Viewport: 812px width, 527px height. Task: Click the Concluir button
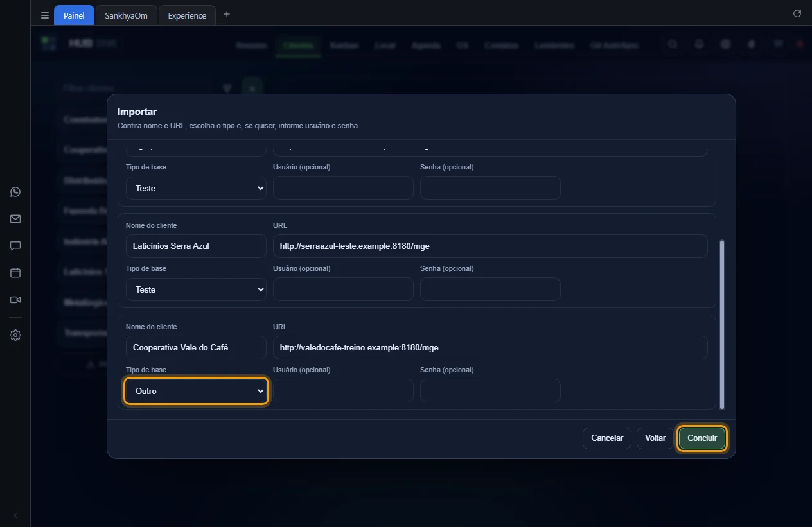tap(702, 438)
